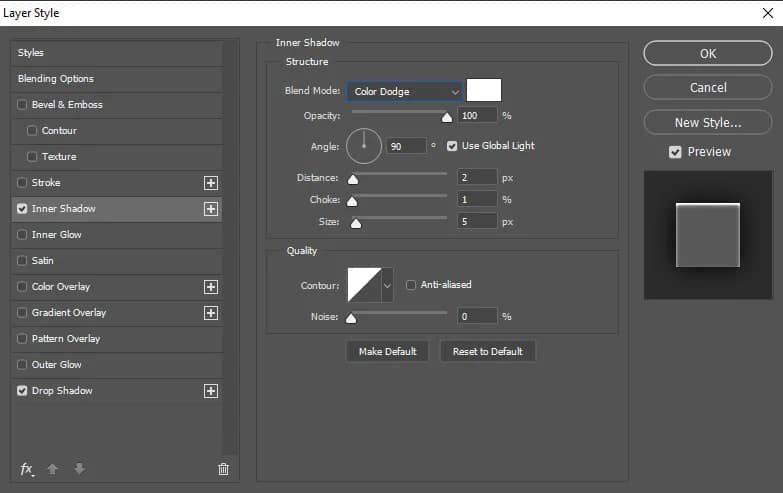
Task: Uncheck the Drop Shadow checkbox
Action: click(x=22, y=390)
